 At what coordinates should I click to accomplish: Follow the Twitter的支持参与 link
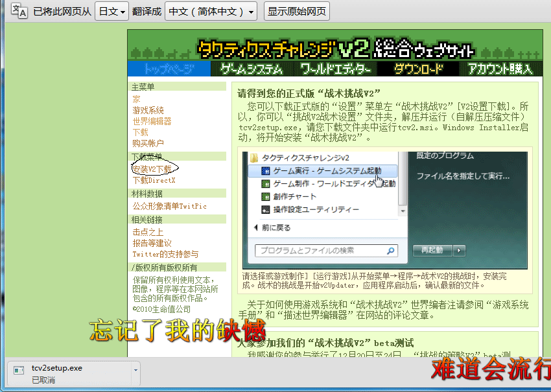click(x=165, y=254)
